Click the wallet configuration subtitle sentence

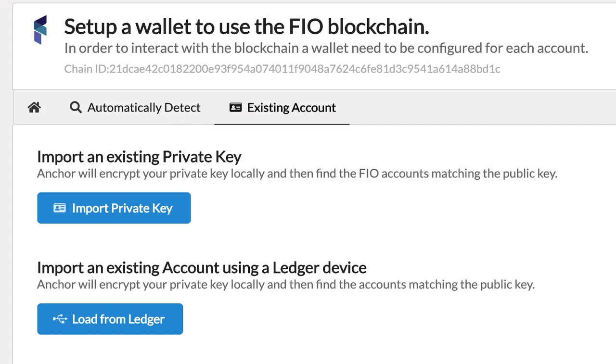click(x=326, y=49)
